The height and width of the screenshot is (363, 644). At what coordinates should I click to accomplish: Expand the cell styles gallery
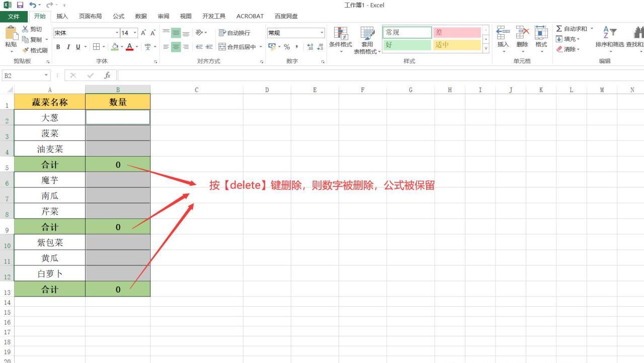point(486,48)
